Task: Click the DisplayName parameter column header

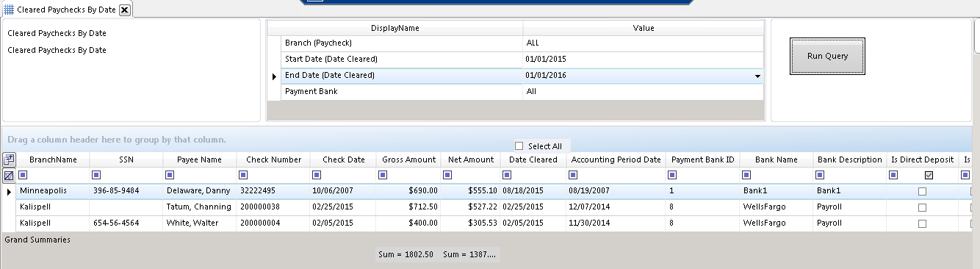Action: coord(394,28)
